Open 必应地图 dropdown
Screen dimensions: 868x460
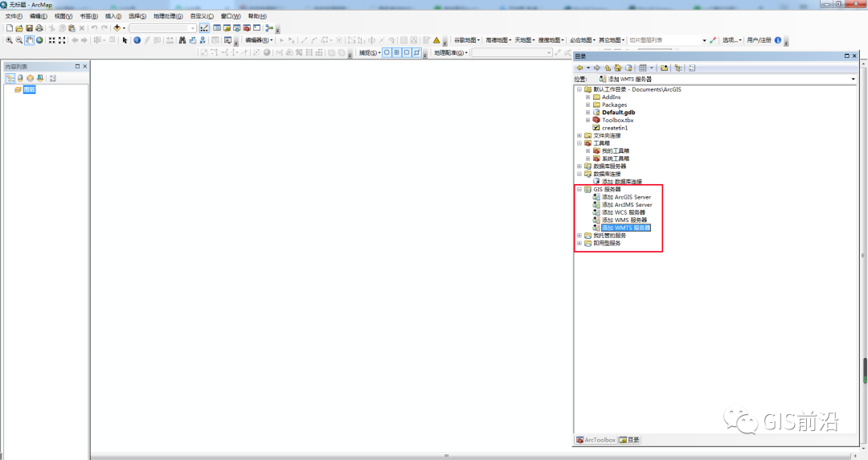[583, 40]
